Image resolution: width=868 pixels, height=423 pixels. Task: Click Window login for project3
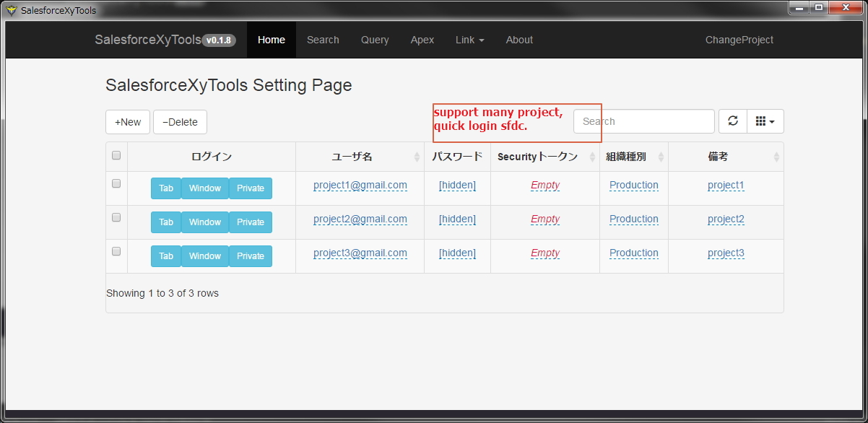pos(205,256)
